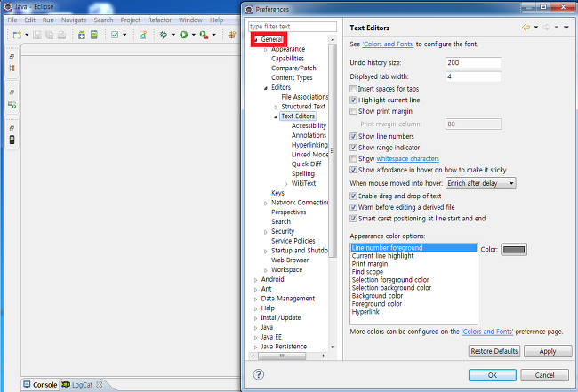Viewport: 578px width, 392px height.
Task: Click the new Android XML file icon
Action: pyautogui.click(x=143, y=35)
